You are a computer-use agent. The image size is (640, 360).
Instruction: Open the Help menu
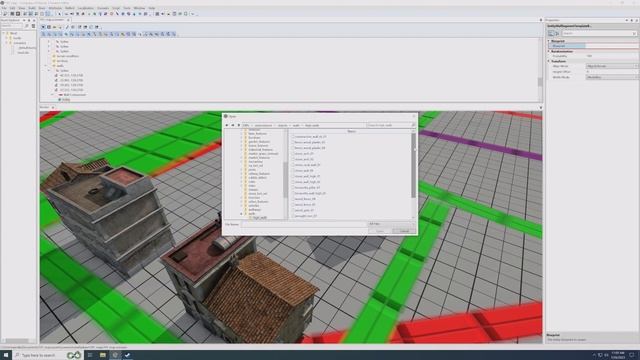coord(151,8)
